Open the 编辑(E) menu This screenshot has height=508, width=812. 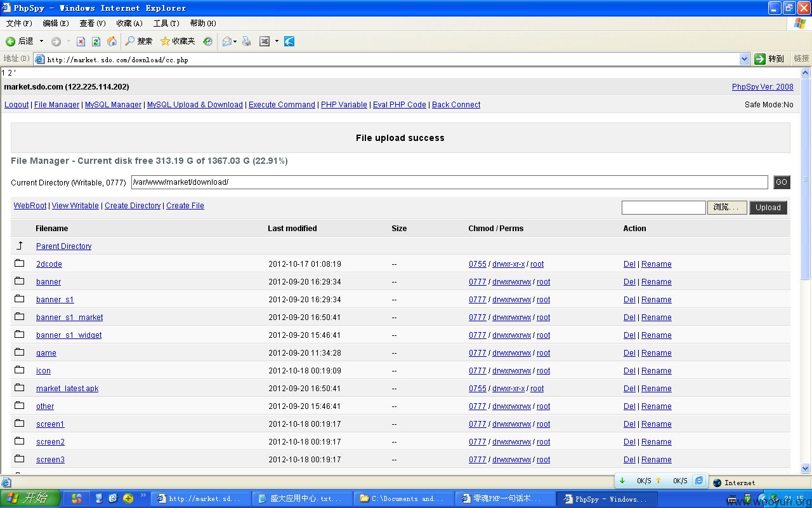(x=56, y=23)
